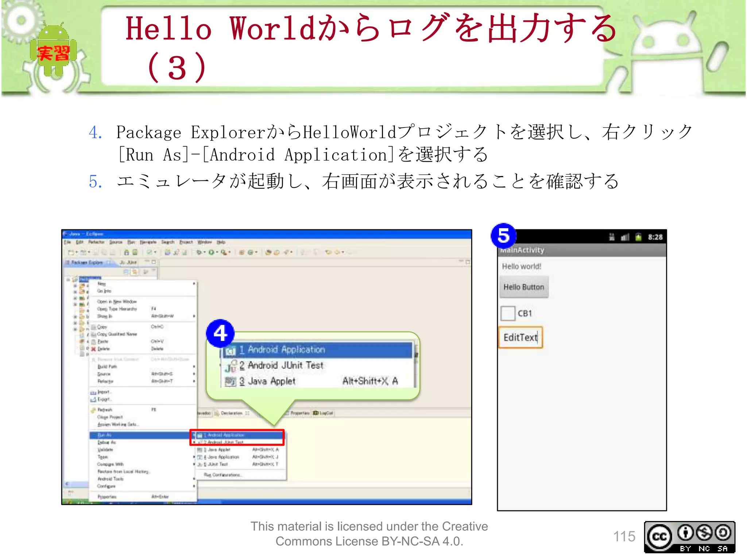Viewport: 747px width, 560px height.
Task: Select Run Configurations... in the submenu
Action: click(240, 475)
